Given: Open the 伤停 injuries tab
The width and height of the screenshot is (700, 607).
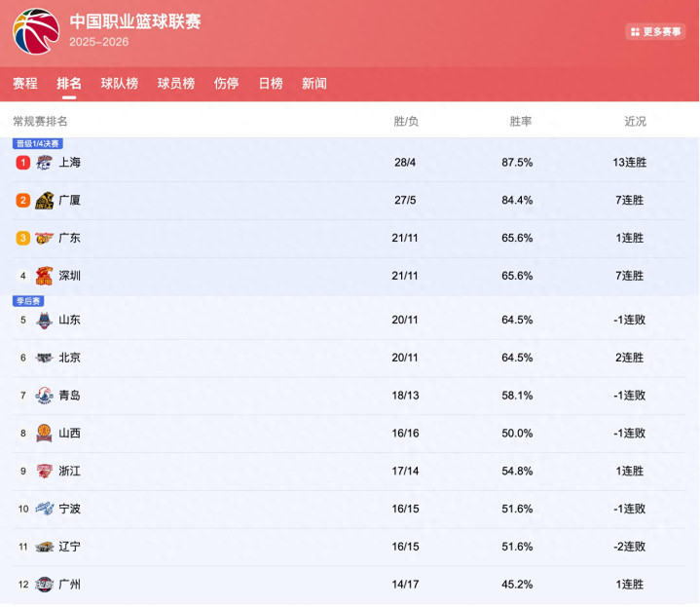Looking at the screenshot, I should (x=226, y=84).
